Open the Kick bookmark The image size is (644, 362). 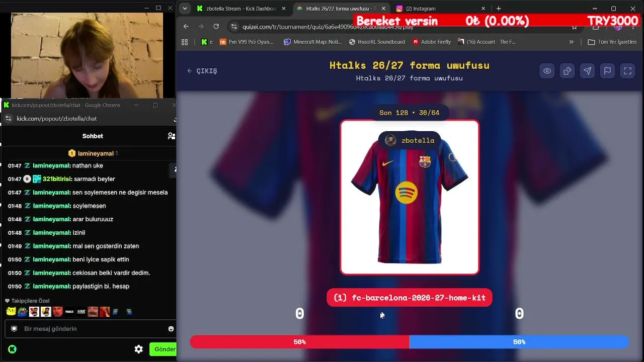click(x=207, y=42)
